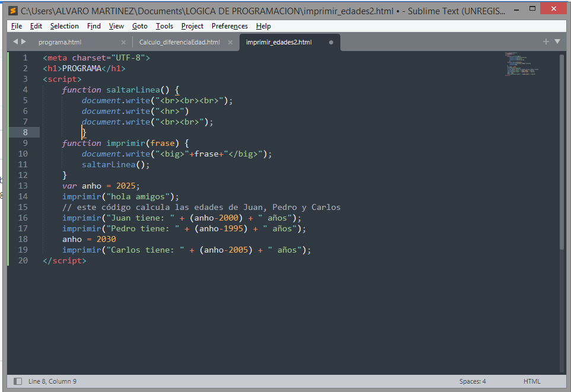
Task: Click the "<hr>" string on line 6
Action: point(170,111)
